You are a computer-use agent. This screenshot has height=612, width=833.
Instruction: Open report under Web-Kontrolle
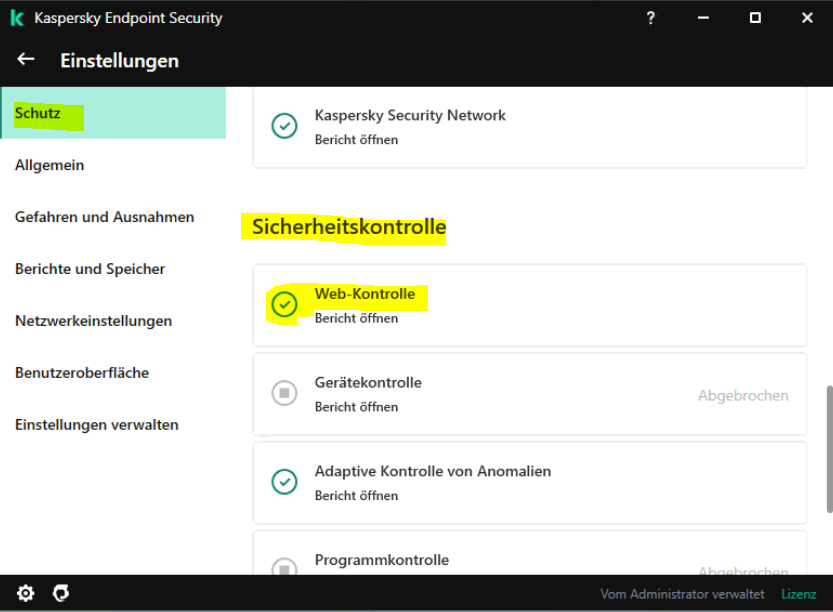(x=356, y=319)
